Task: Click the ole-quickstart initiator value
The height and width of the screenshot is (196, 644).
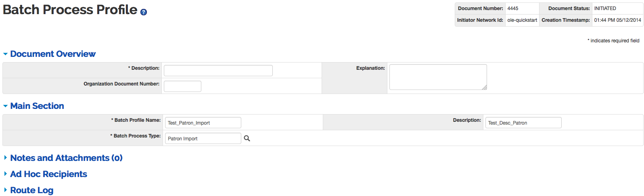Action: click(x=522, y=20)
